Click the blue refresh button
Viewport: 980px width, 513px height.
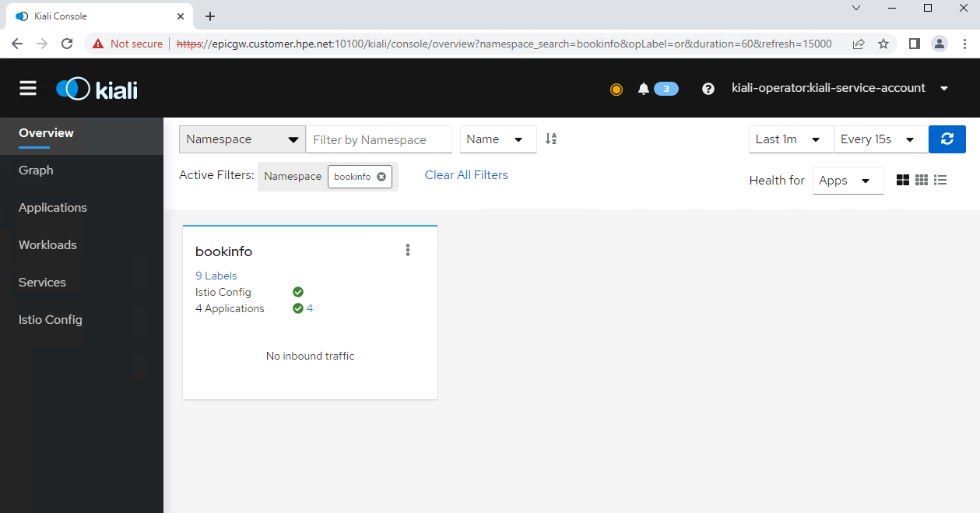pyautogui.click(x=947, y=139)
